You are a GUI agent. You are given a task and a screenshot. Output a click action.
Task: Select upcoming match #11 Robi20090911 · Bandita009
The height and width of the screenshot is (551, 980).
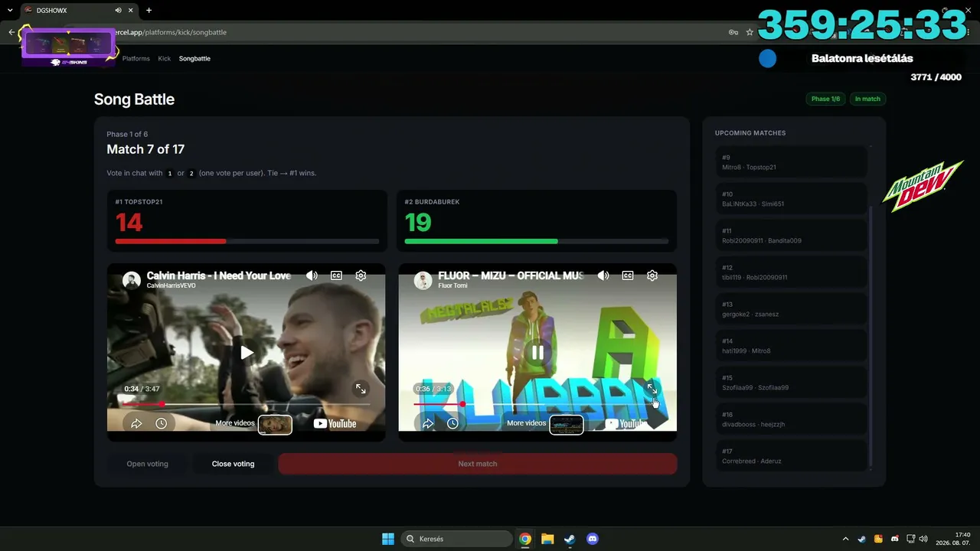(792, 236)
